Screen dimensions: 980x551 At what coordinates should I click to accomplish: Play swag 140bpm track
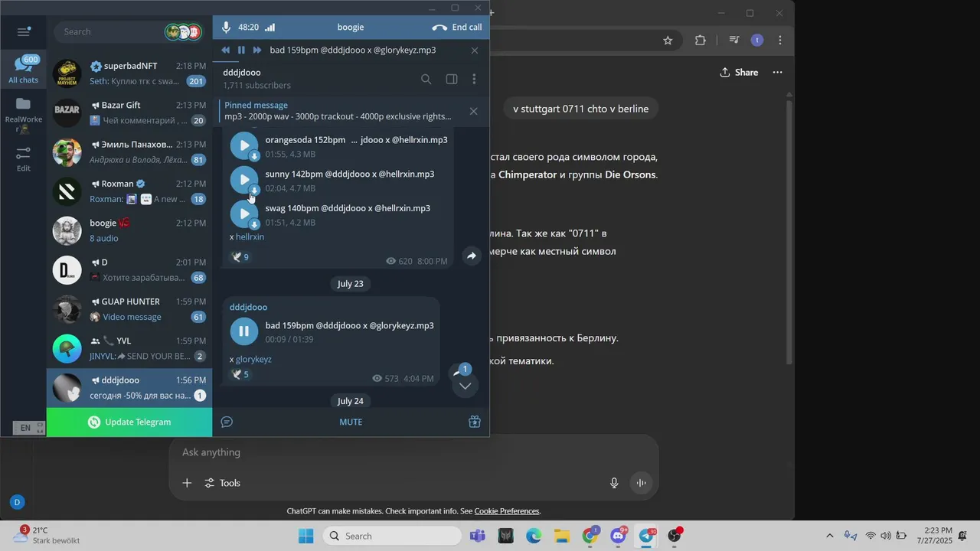coord(244,214)
